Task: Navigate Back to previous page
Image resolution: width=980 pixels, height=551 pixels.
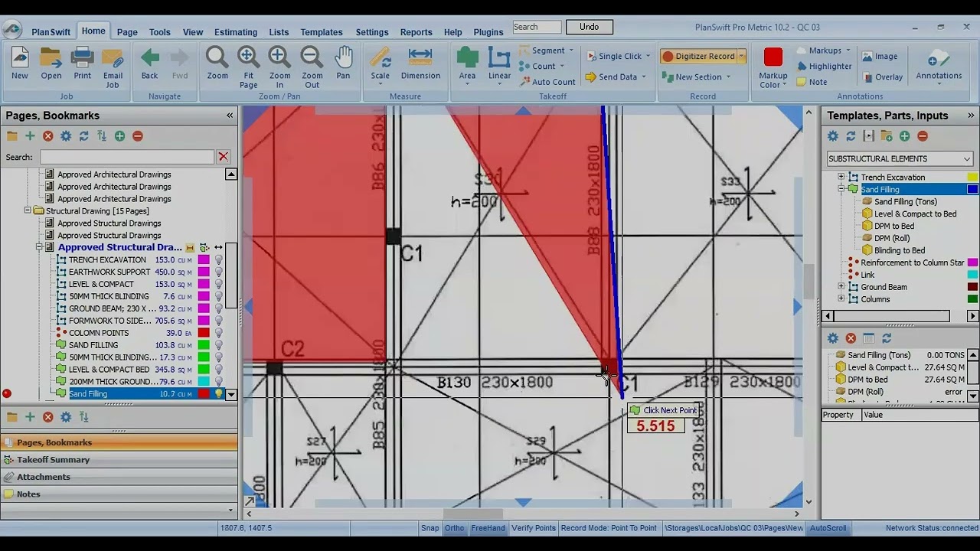Action: point(149,63)
